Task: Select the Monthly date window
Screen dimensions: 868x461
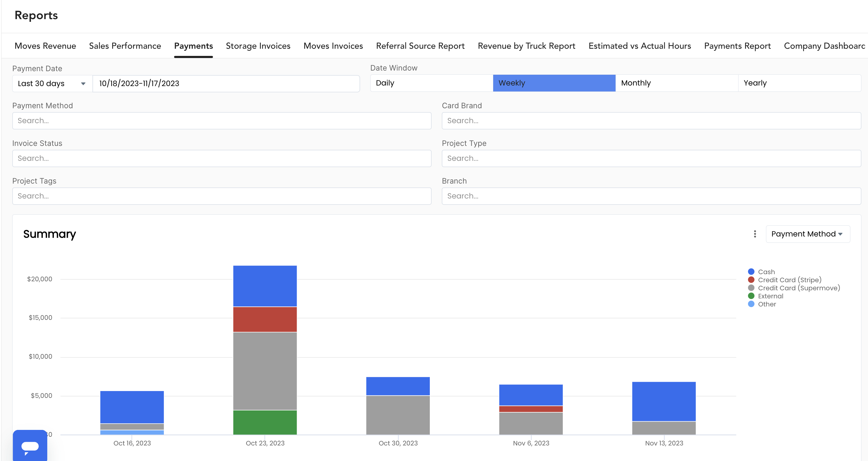Action: point(677,83)
